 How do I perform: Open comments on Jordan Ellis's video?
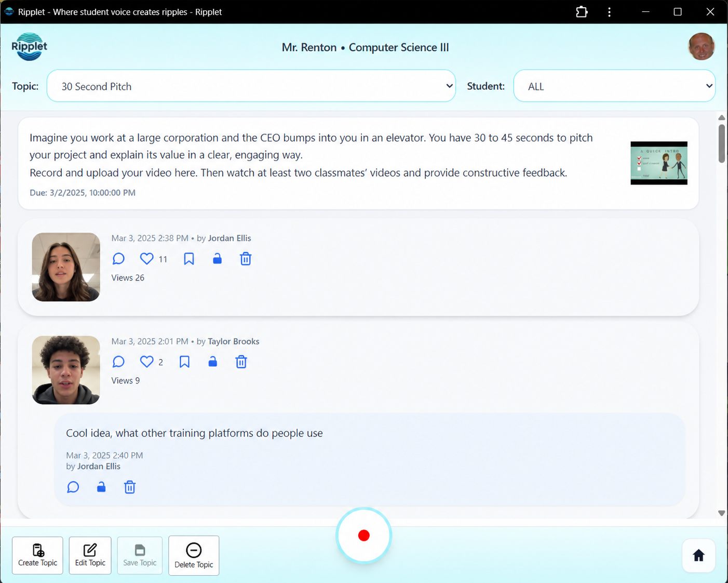118,258
